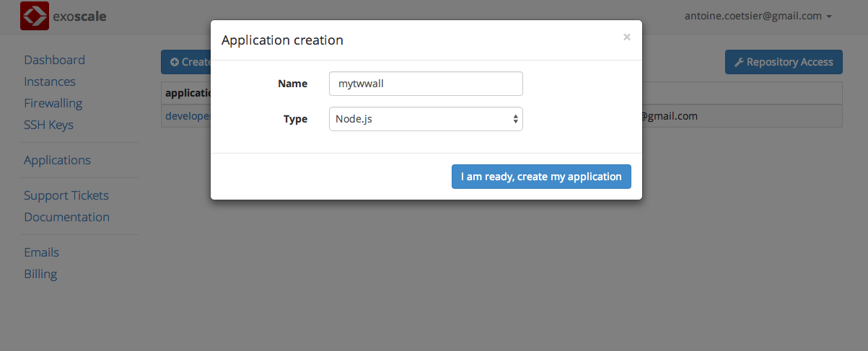
Task: Open Support Tickets page
Action: point(66,195)
